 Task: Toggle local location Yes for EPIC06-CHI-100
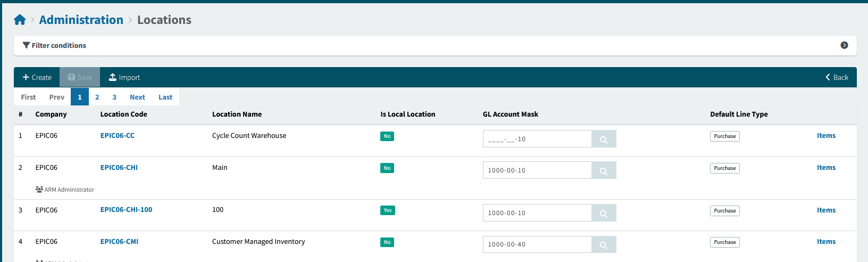(388, 210)
